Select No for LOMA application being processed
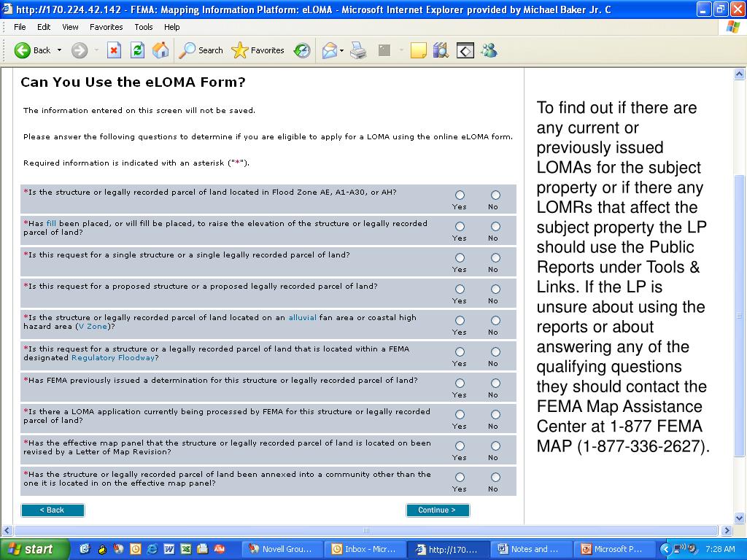Viewport: 747px width, 560px height. click(x=495, y=414)
